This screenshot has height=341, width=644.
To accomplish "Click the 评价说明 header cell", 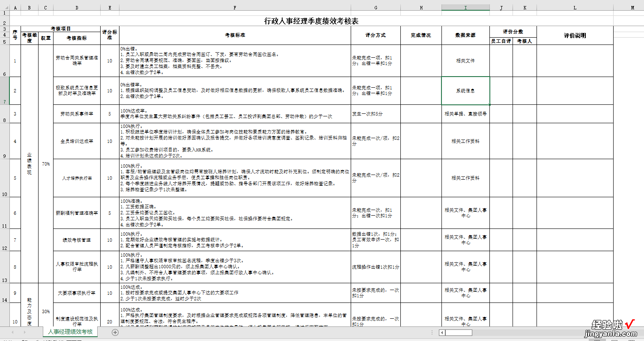I will click(575, 36).
